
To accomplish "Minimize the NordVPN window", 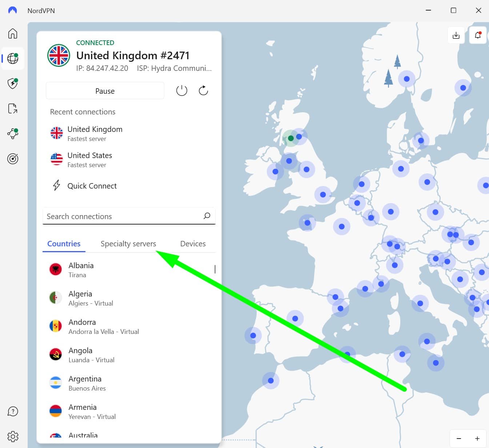I will 428,11.
